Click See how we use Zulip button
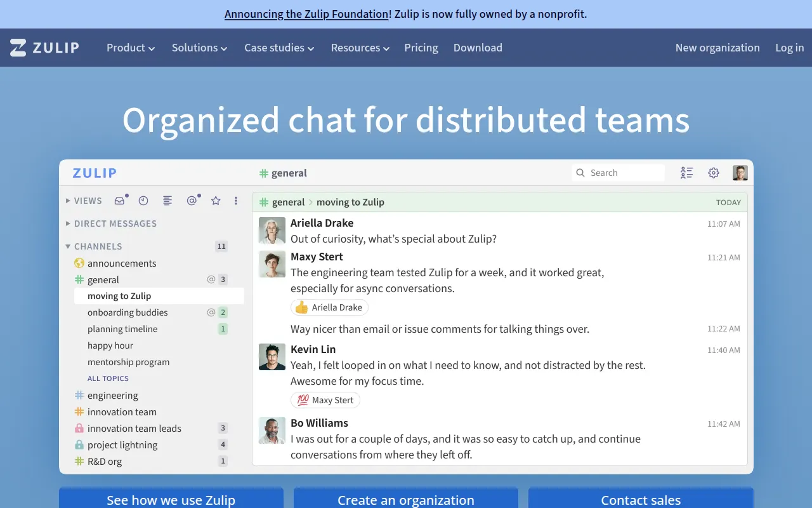The height and width of the screenshot is (508, 812). (x=171, y=498)
